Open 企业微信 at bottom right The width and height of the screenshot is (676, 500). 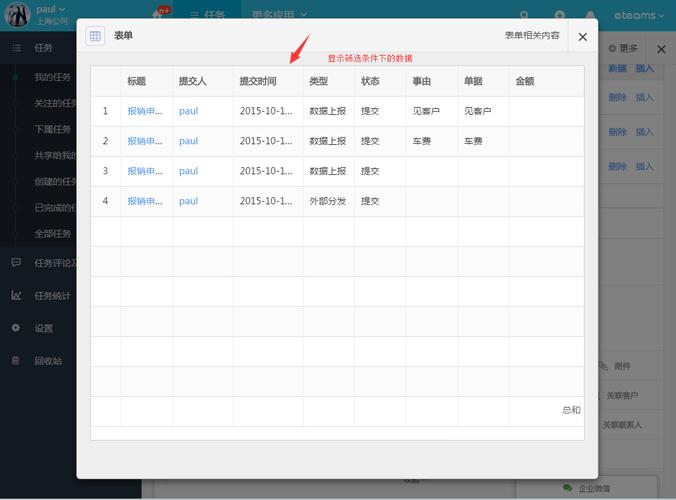pyautogui.click(x=587, y=488)
